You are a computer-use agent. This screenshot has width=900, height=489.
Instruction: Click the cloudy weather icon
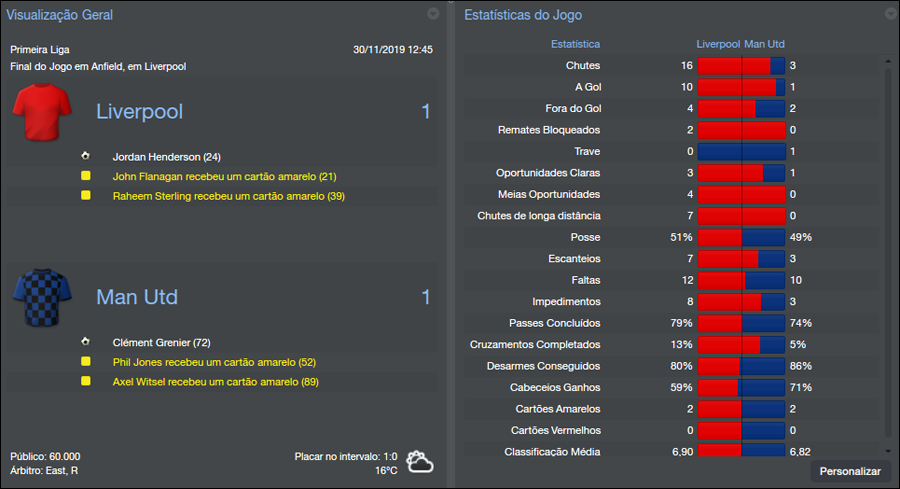419,461
